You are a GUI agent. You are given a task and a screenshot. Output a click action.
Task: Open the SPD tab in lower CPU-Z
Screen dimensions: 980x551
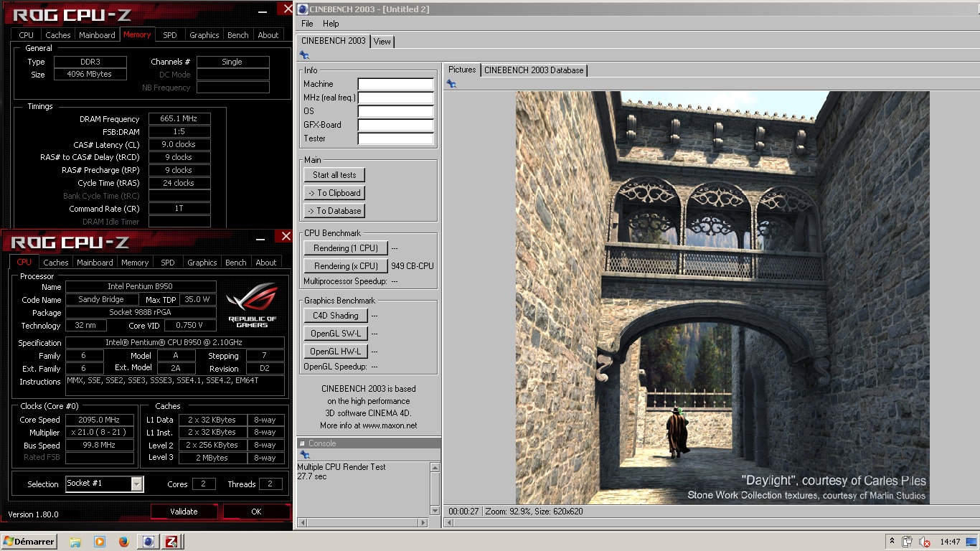[x=168, y=263]
